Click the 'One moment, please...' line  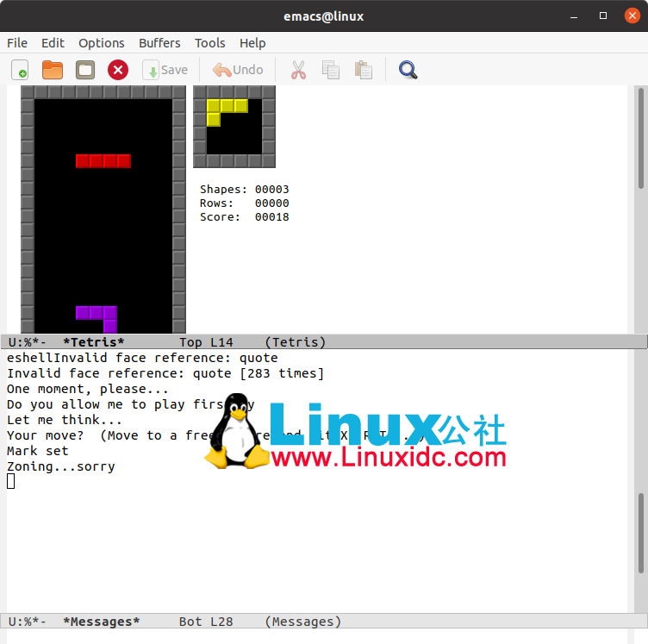88,389
